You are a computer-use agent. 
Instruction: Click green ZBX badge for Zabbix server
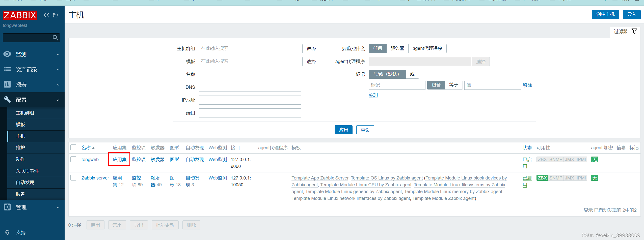coord(542,178)
